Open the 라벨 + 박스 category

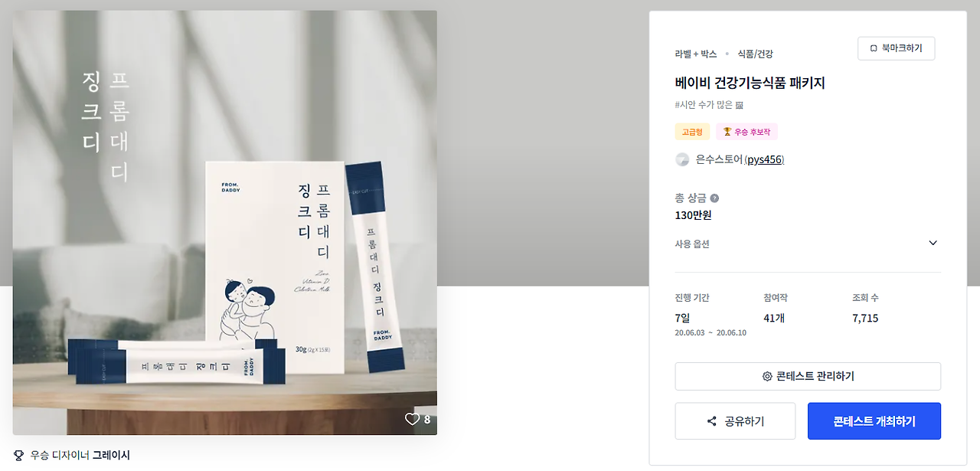tap(696, 54)
